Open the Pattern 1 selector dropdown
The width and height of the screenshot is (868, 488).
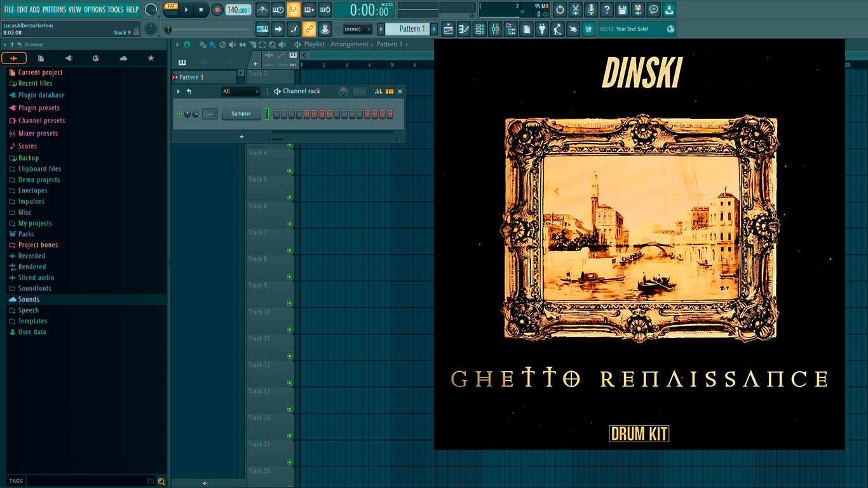pyautogui.click(x=408, y=29)
